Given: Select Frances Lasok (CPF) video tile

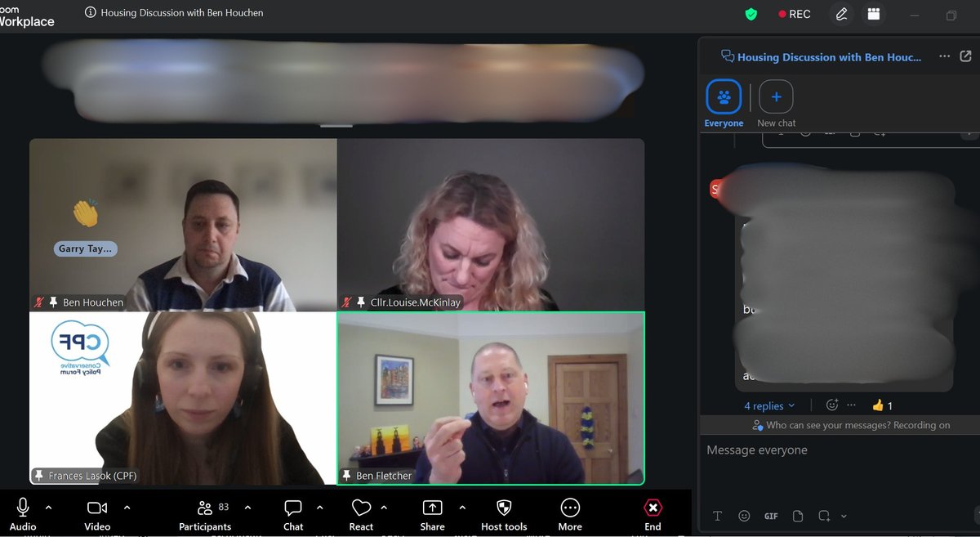Looking at the screenshot, I should point(183,398).
